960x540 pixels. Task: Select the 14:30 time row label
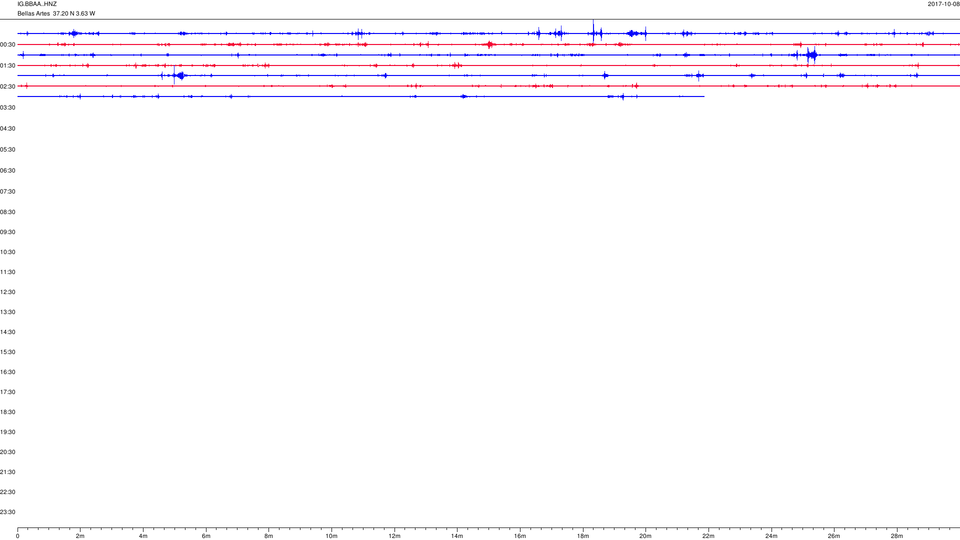tap(7, 332)
